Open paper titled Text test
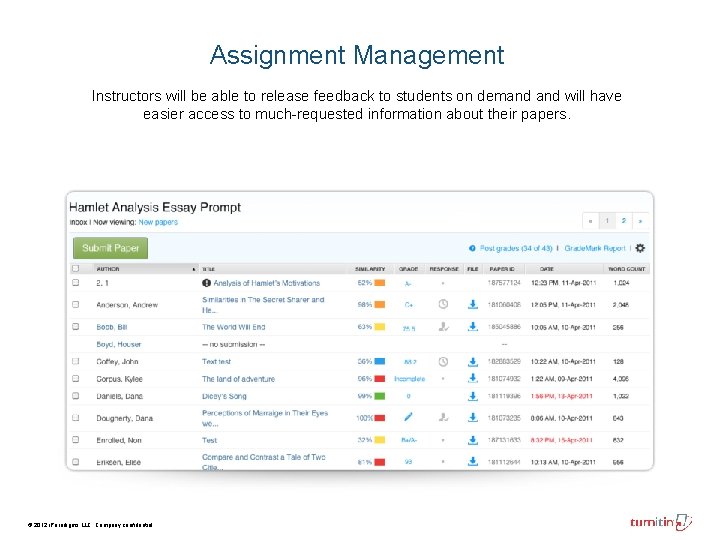Image resolution: width=720 pixels, height=540 pixels. click(x=216, y=361)
